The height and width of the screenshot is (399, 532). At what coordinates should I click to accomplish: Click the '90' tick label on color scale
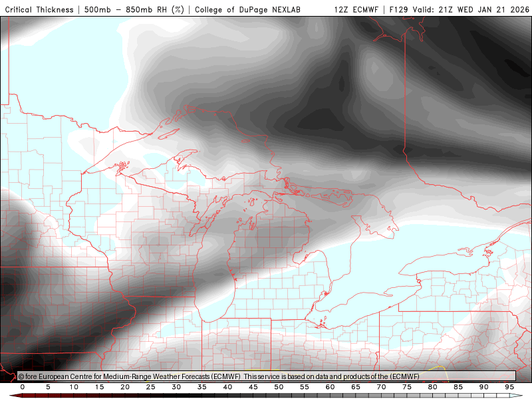[484, 387]
